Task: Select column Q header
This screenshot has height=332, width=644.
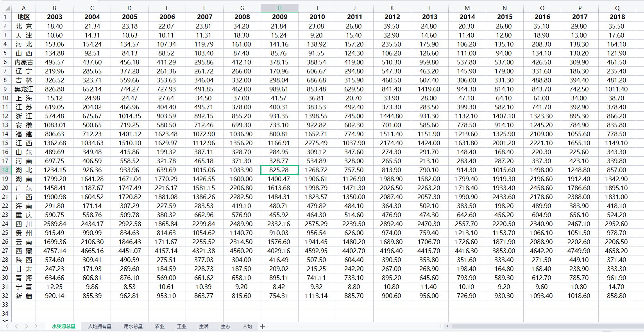Action: point(617,8)
